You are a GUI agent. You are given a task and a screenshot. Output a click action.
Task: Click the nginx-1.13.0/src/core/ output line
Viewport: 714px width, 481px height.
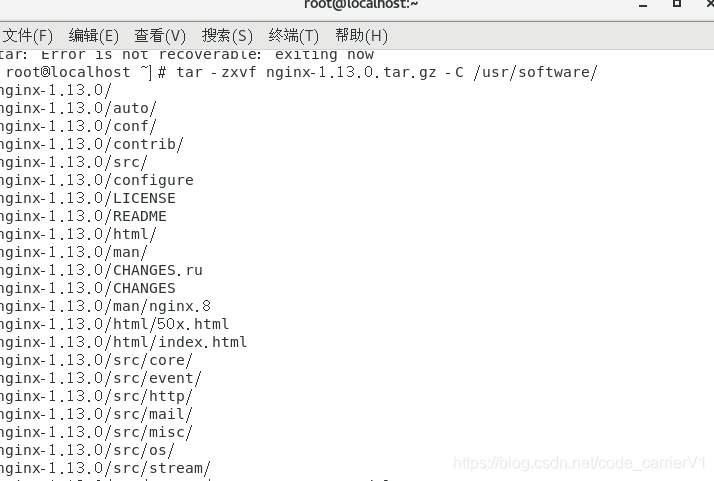[x=96, y=360]
